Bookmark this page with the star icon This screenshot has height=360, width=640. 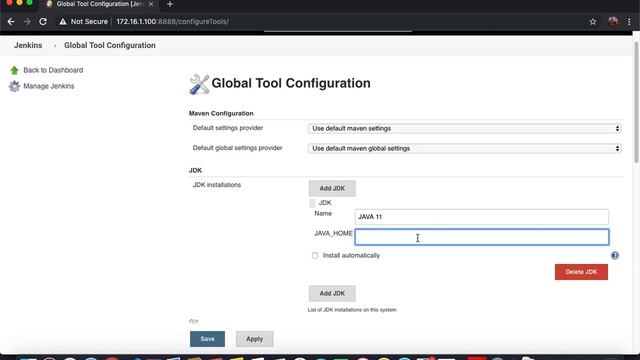[593, 22]
